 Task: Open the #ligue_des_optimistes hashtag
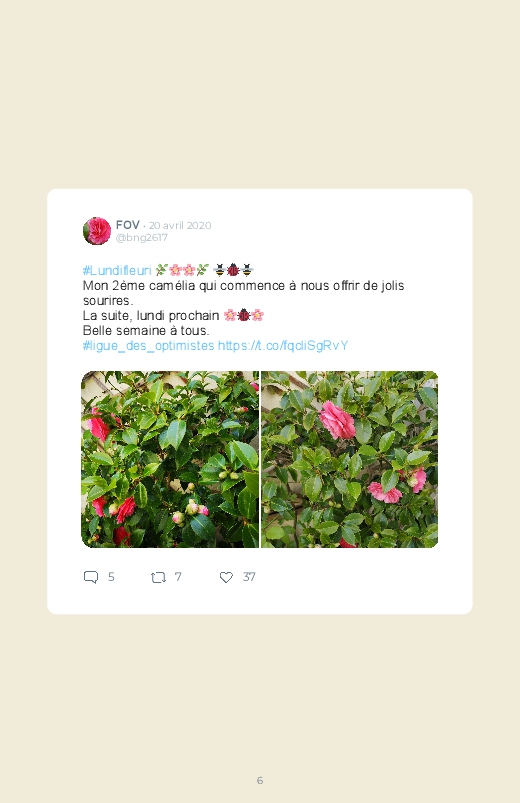(x=149, y=346)
